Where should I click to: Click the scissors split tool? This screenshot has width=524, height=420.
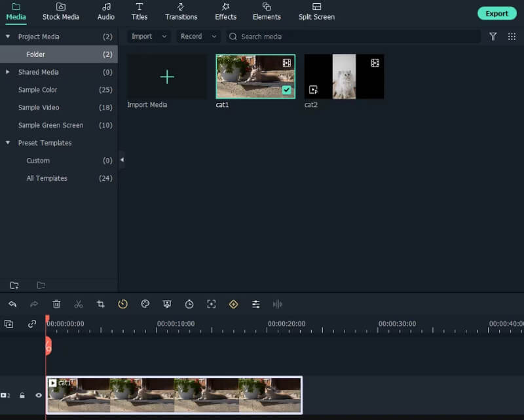point(78,304)
